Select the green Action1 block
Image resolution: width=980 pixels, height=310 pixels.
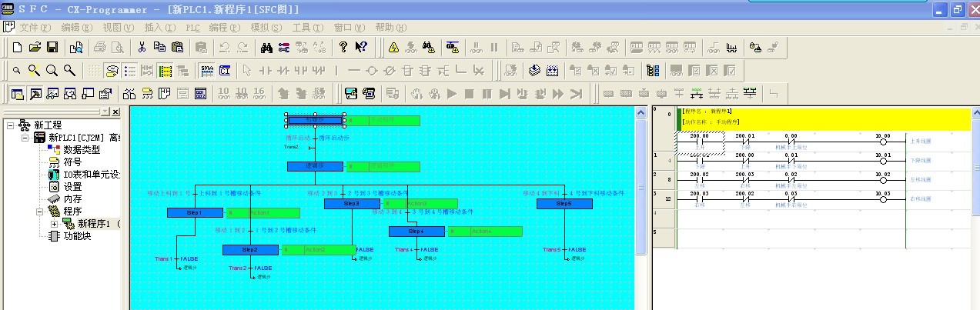[263, 213]
